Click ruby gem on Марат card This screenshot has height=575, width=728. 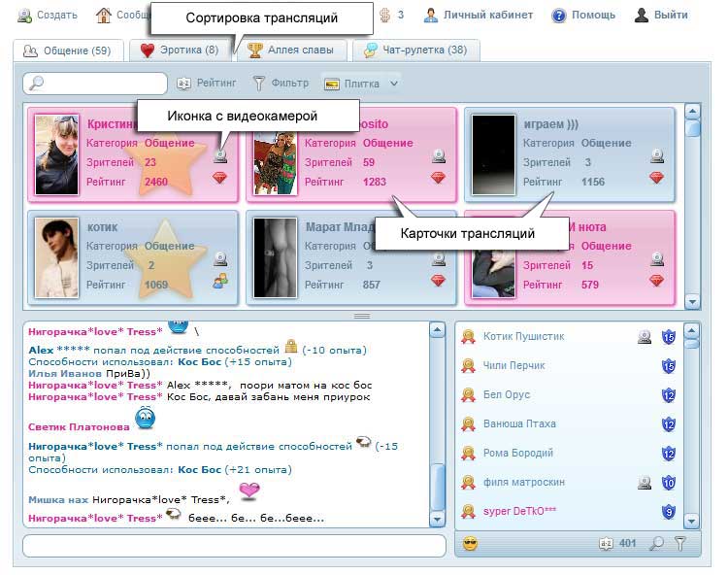click(438, 281)
